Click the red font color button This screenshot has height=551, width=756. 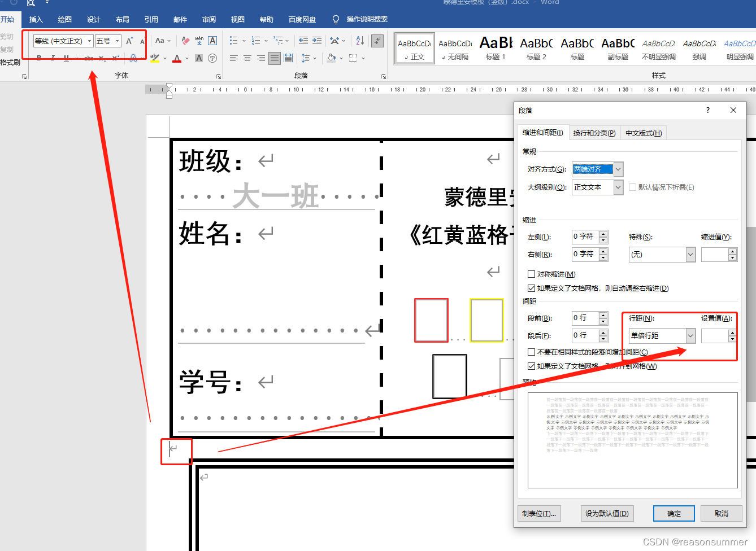tap(177, 58)
